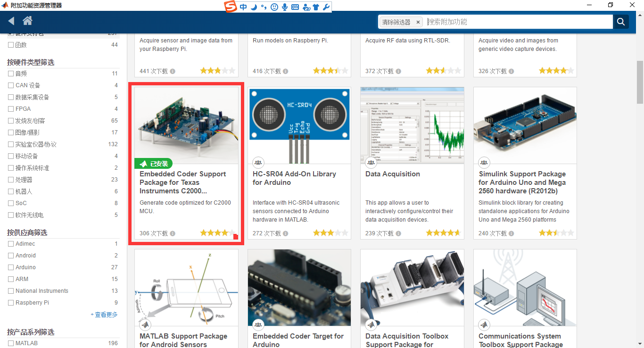The width and height of the screenshot is (644, 348).
Task: Open HC-SR04 Add-On Library for Arduino
Action: click(294, 178)
